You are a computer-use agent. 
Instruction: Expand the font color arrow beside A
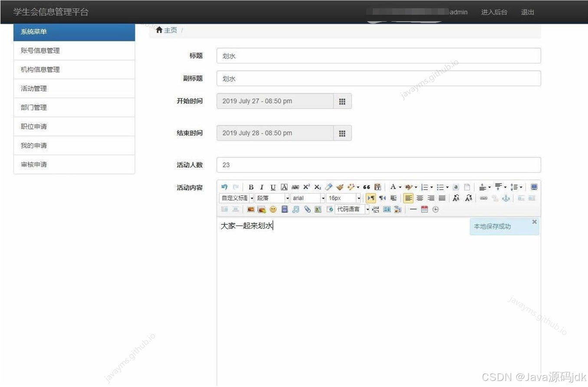(x=400, y=187)
